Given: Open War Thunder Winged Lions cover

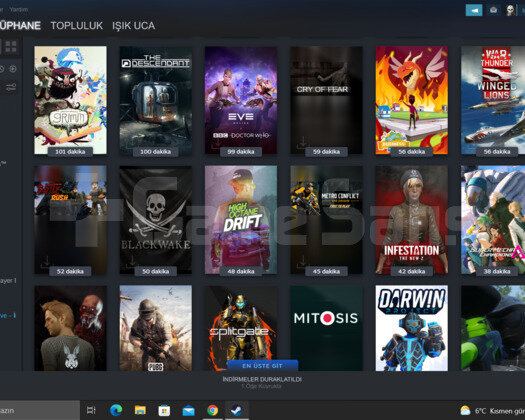Looking at the screenshot, I should (493, 100).
